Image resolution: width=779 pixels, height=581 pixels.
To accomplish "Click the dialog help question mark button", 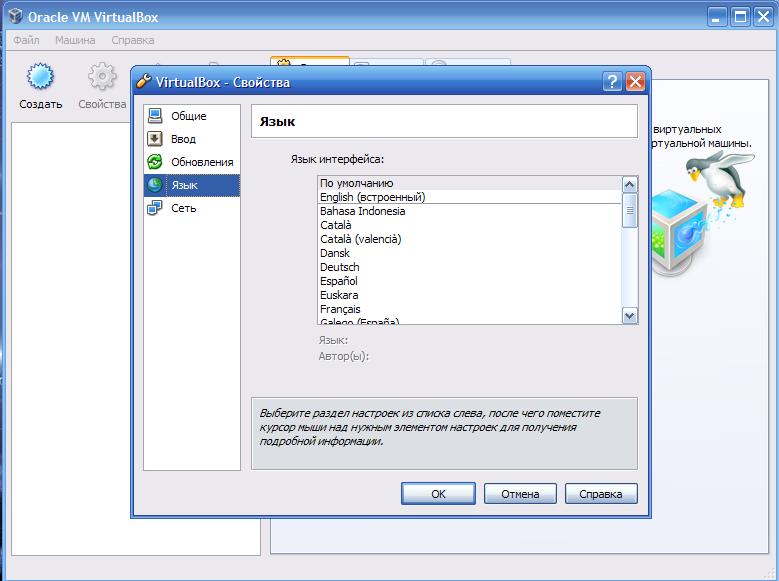I will [x=612, y=82].
